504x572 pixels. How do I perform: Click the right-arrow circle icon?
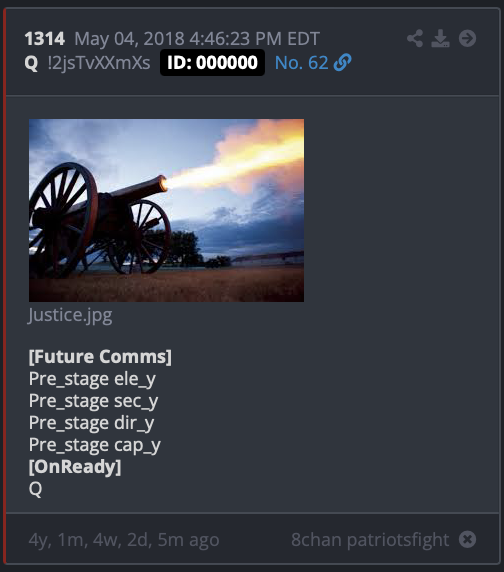tap(467, 38)
